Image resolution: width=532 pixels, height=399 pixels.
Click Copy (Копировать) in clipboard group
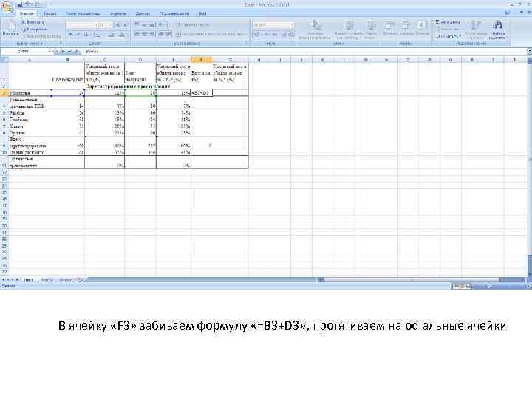pos(35,29)
